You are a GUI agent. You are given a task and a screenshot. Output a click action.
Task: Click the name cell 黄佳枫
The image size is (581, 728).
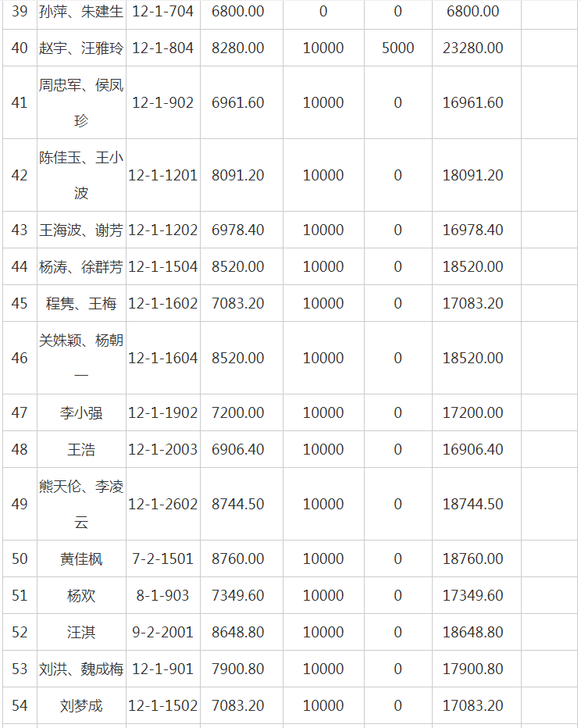tap(81, 558)
